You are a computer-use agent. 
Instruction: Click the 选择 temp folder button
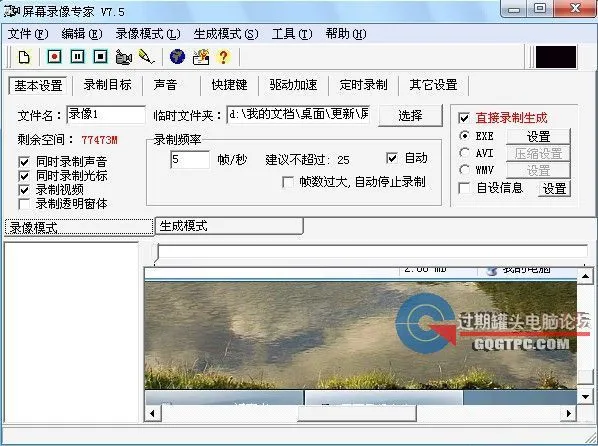410,115
